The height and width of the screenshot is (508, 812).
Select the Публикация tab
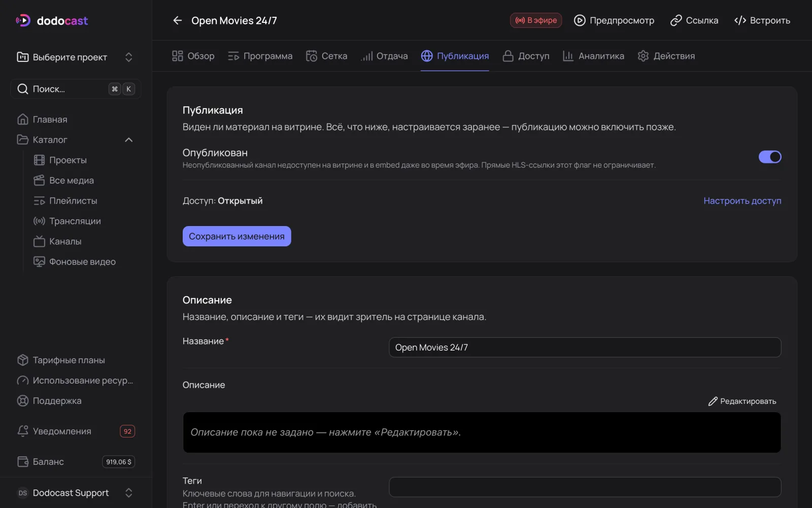pos(455,56)
